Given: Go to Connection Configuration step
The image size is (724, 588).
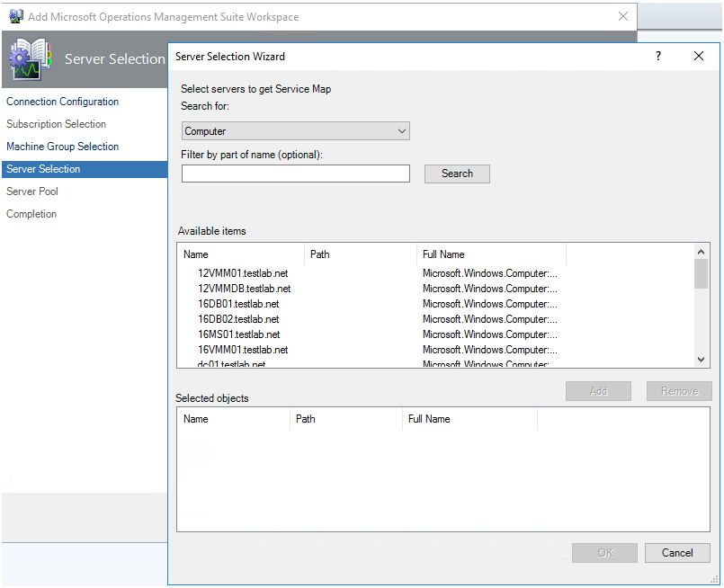Looking at the screenshot, I should click(x=62, y=102).
